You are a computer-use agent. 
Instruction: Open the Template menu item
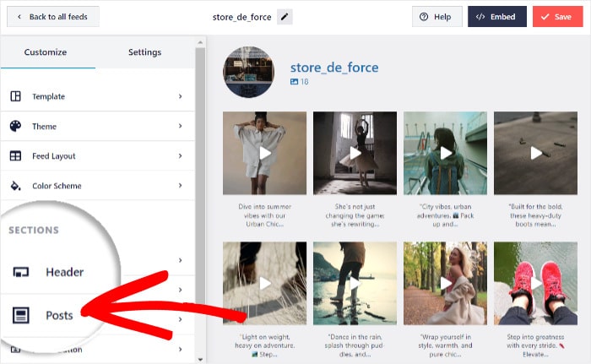click(x=97, y=96)
